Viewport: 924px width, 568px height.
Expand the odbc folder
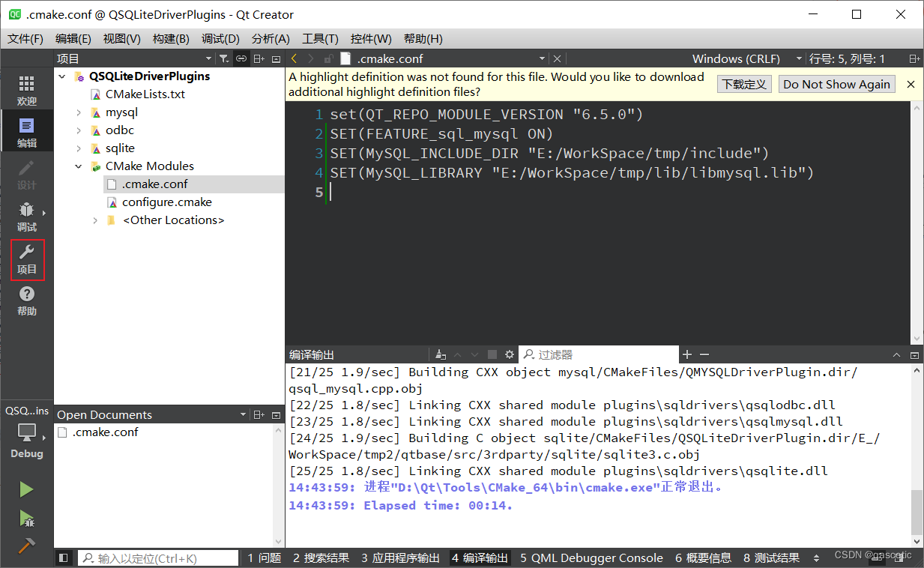(x=79, y=130)
